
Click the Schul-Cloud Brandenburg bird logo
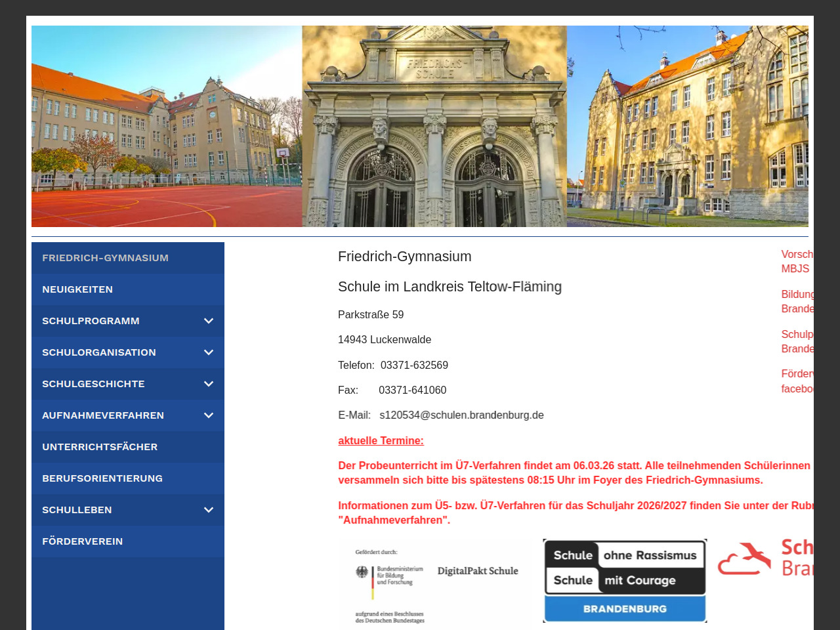coord(744,558)
